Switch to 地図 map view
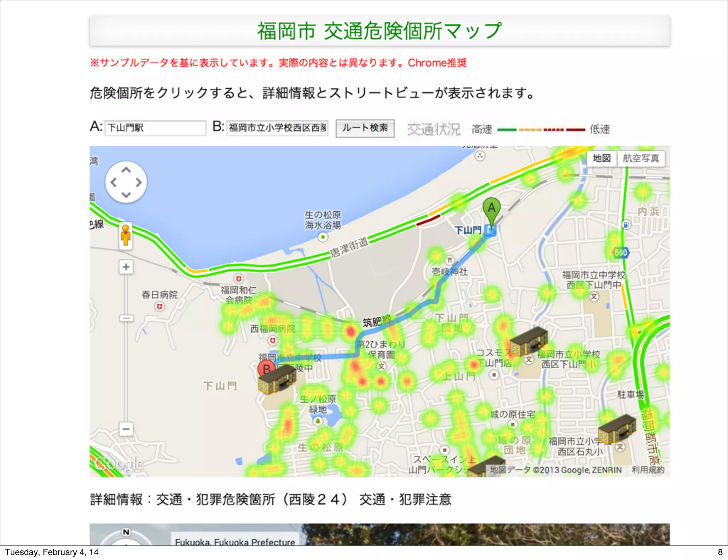728x560 pixels. [601, 158]
